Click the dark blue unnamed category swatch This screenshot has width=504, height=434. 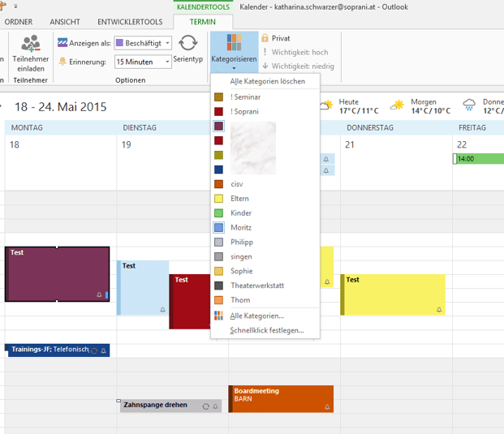point(218,170)
